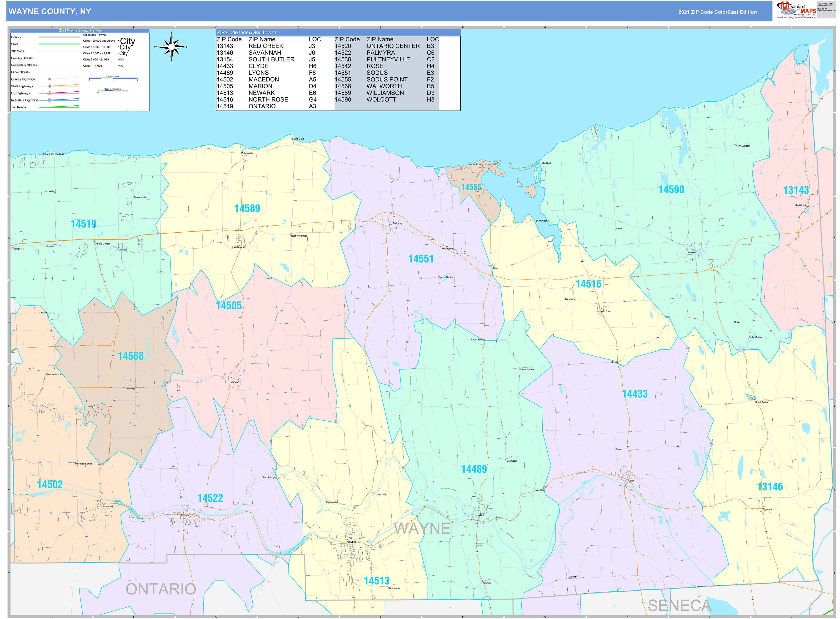Click the Macedon Center town label
The height and width of the screenshot is (619, 840).
coord(83,464)
